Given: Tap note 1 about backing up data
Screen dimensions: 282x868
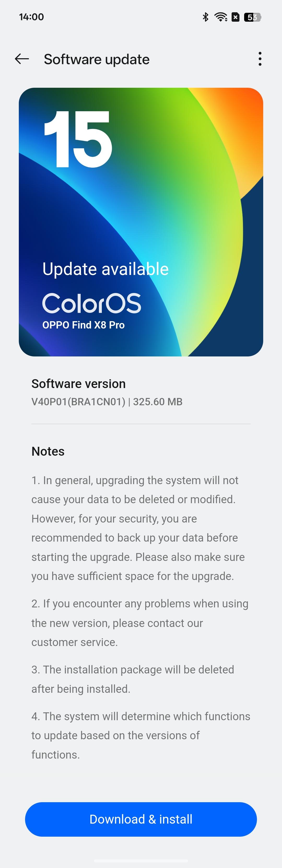Looking at the screenshot, I should (x=138, y=528).
